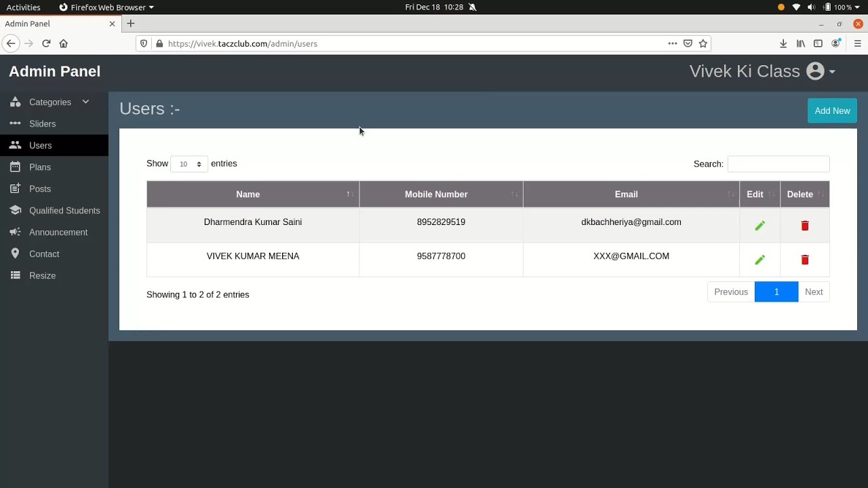Open the Firefox library icon

(x=801, y=43)
